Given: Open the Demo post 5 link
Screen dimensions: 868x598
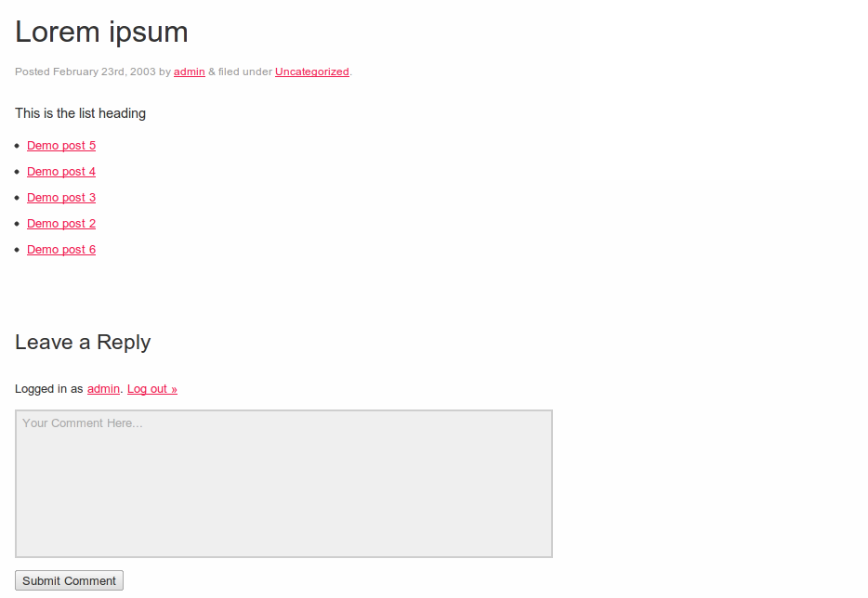Looking at the screenshot, I should tap(61, 146).
